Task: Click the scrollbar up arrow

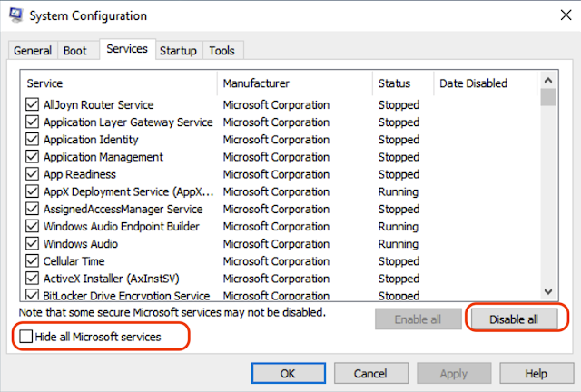Action: coord(547,82)
